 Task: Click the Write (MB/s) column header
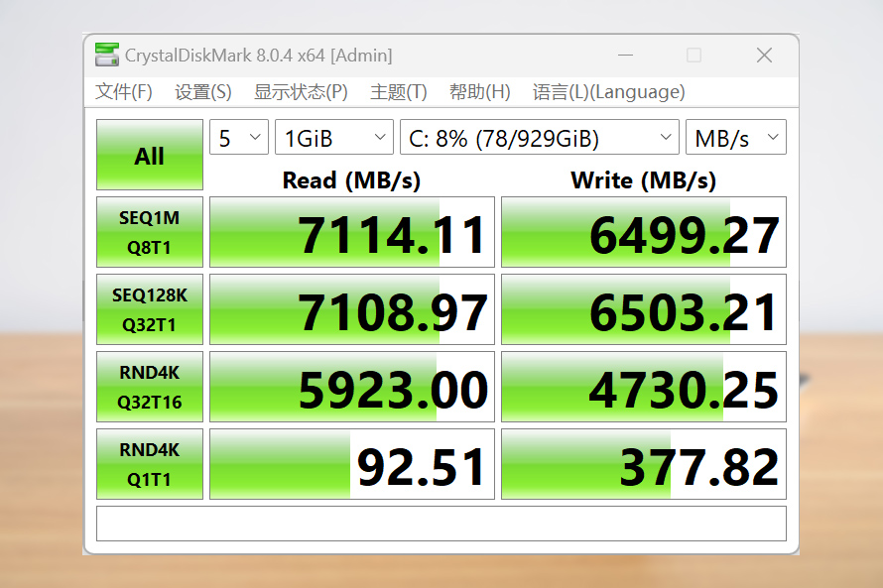[x=643, y=180]
